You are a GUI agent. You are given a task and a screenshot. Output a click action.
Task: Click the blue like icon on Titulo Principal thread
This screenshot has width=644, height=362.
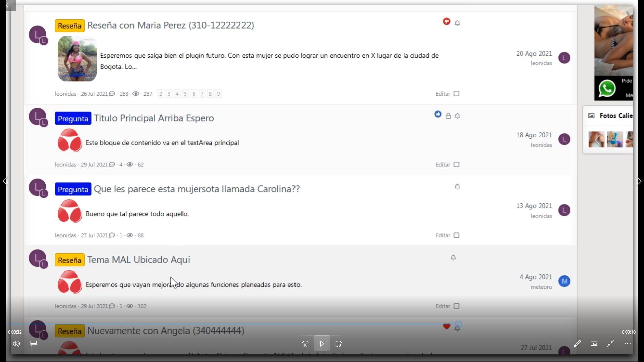pos(438,114)
